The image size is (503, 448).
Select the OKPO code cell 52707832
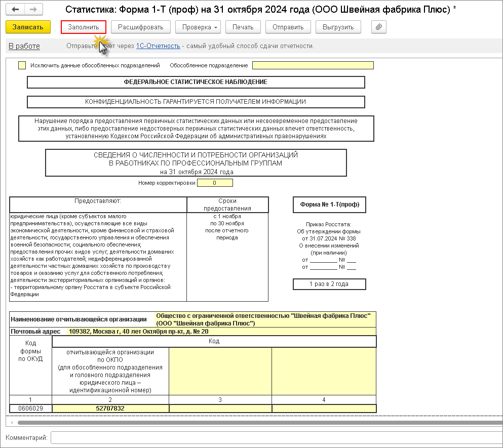[x=110, y=408]
